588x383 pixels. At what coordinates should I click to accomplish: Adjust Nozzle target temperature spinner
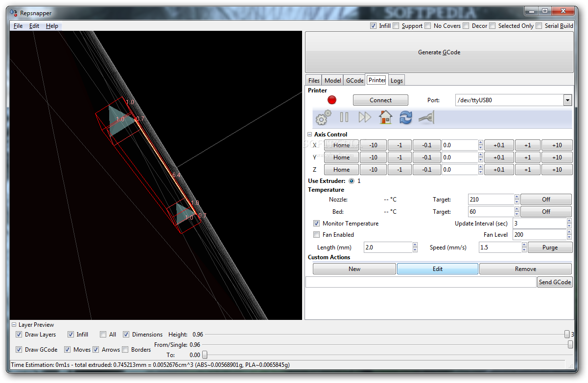click(x=517, y=199)
